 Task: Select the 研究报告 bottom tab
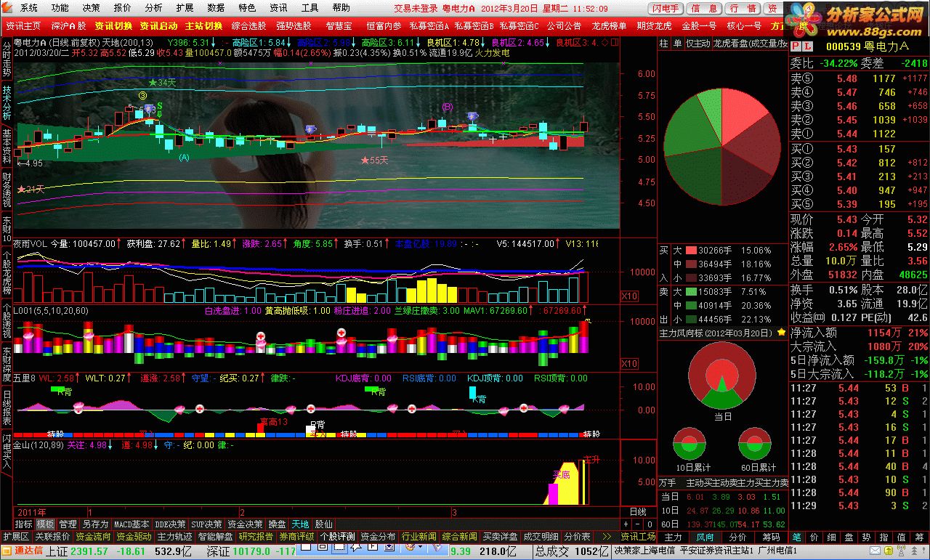click(256, 537)
